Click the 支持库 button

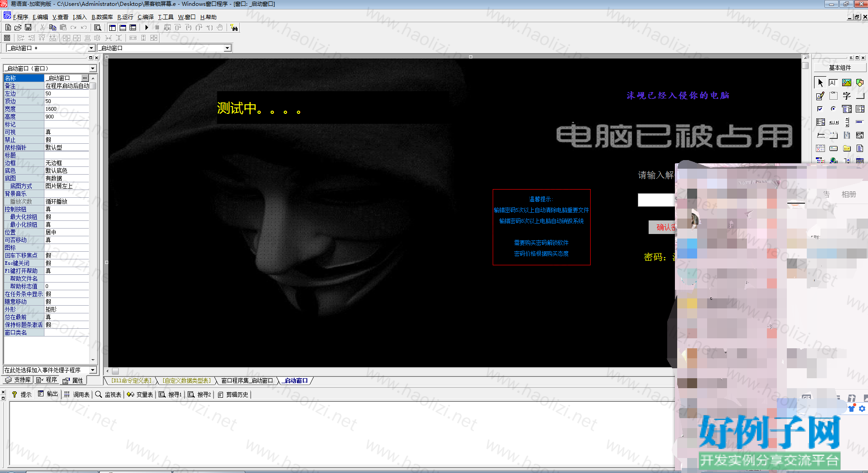coord(18,380)
